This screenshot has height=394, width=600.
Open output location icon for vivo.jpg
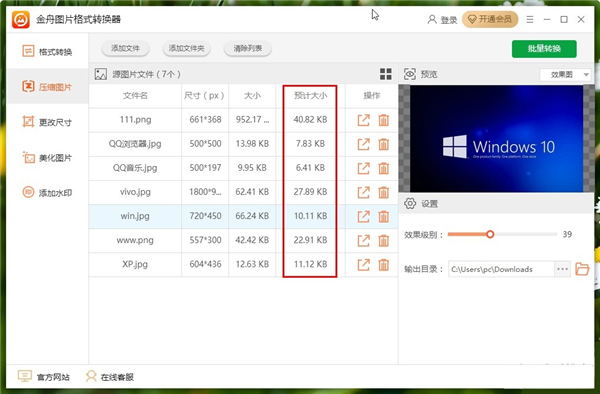coord(364,192)
